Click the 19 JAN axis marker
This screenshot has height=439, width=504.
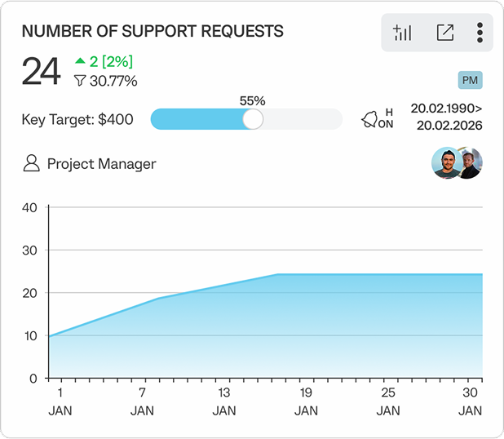(x=306, y=401)
